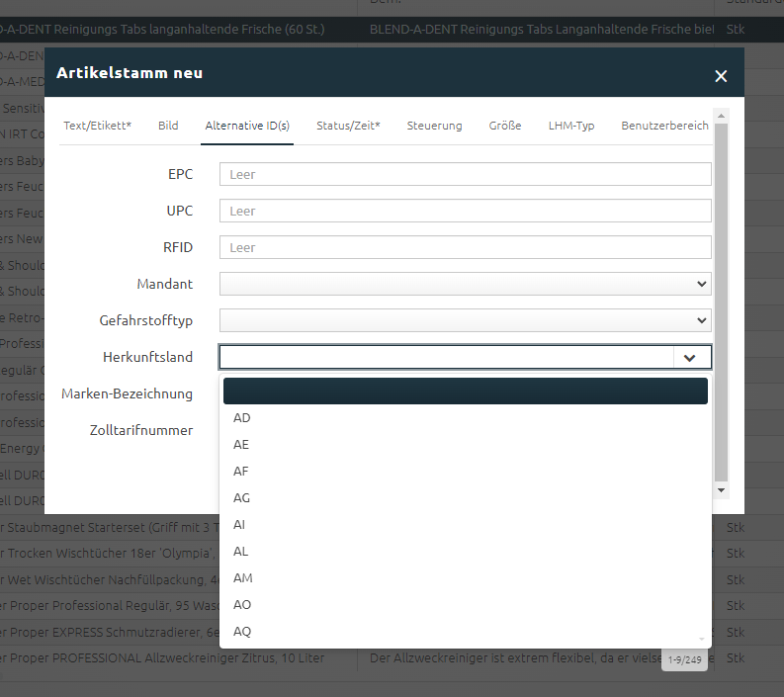Click the EPC field label
The width and height of the screenshot is (784, 697).
pos(180,174)
